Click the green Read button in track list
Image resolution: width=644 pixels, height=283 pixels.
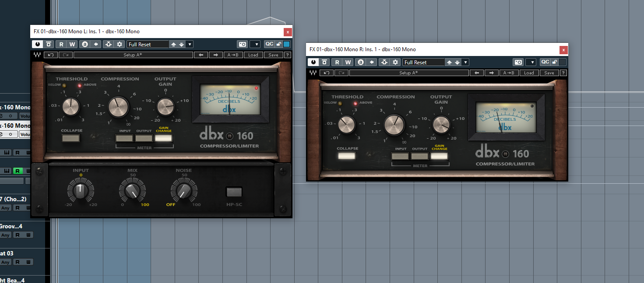point(18,171)
